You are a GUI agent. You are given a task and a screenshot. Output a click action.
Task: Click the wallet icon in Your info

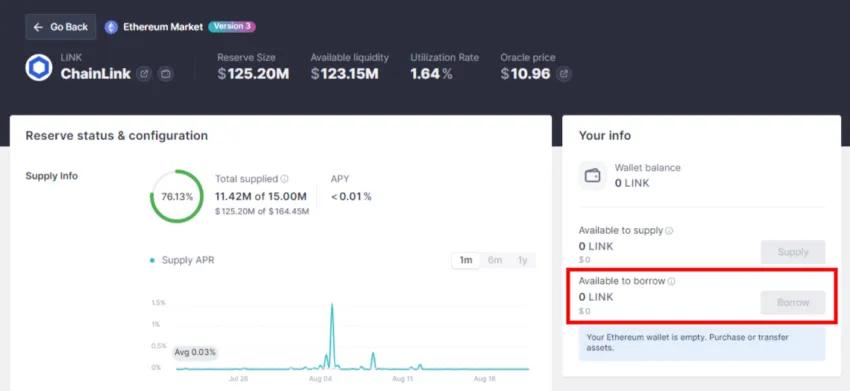click(x=593, y=176)
